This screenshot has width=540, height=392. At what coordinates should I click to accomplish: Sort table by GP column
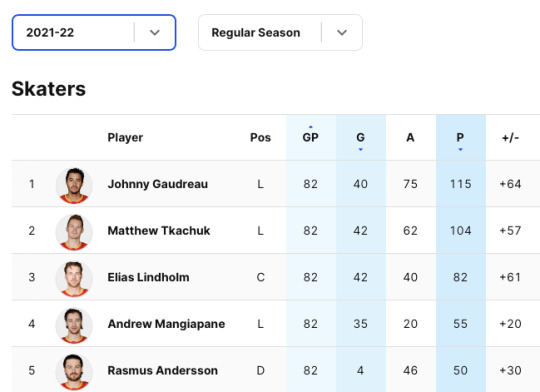click(x=311, y=137)
